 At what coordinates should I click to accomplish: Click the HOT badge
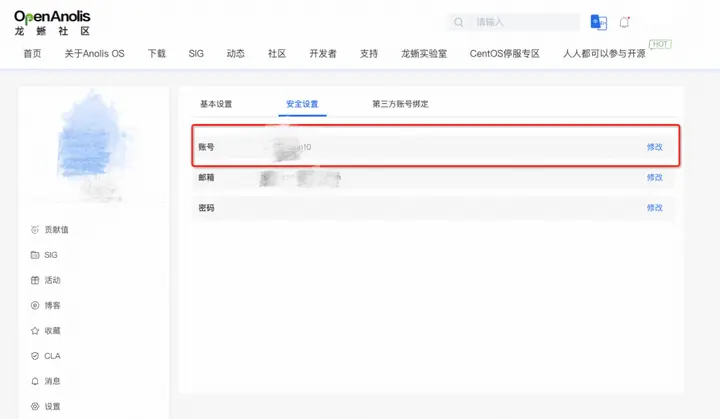pyautogui.click(x=660, y=44)
